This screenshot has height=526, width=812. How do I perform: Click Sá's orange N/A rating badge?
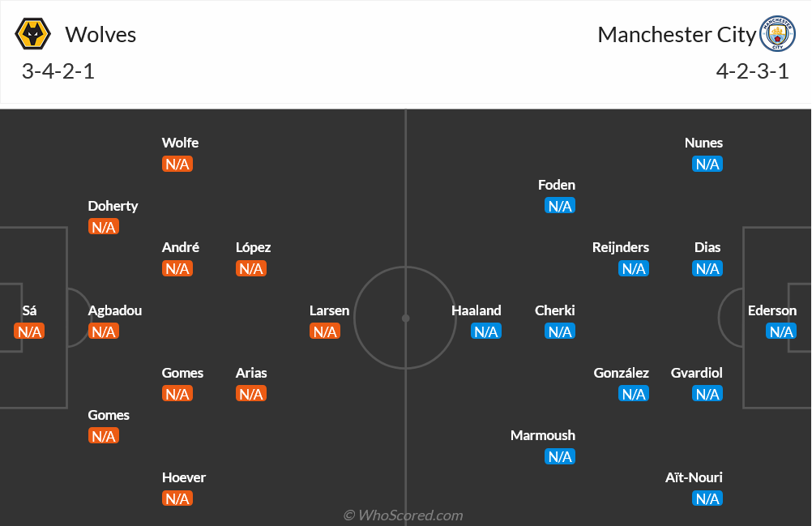click(x=29, y=331)
